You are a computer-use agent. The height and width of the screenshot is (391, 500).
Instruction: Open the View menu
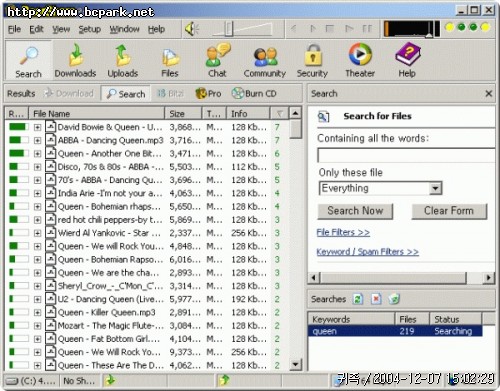pyautogui.click(x=61, y=29)
